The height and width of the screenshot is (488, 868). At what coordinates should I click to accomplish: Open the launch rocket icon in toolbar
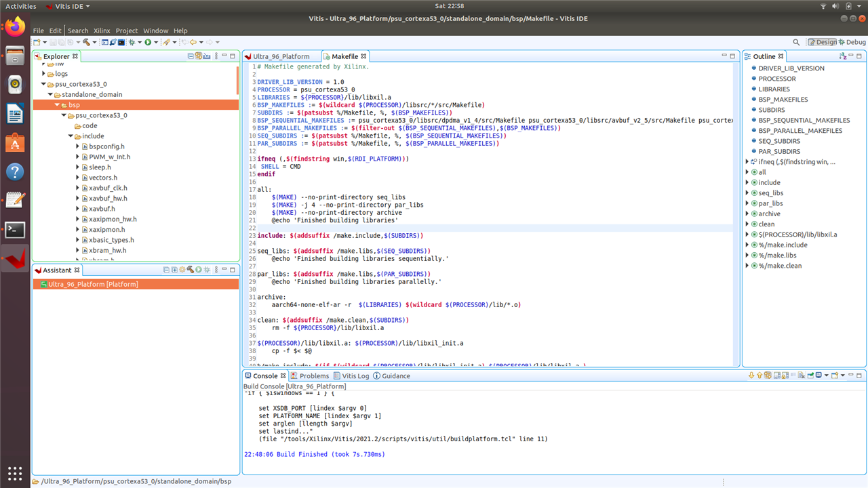(x=166, y=42)
